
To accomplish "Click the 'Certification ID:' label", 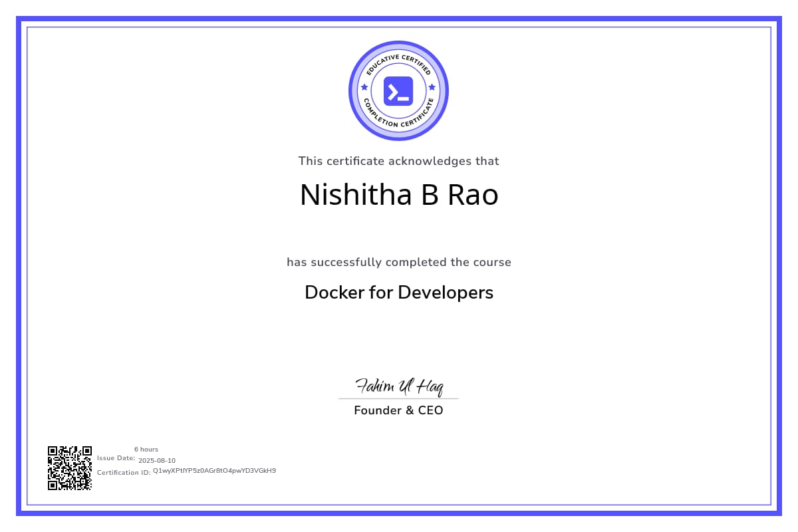I will pos(124,473).
